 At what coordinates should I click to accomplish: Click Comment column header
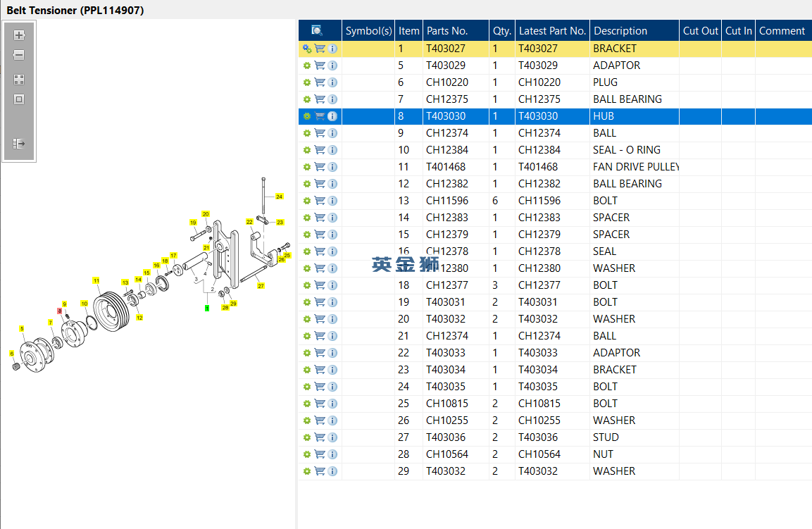point(783,30)
